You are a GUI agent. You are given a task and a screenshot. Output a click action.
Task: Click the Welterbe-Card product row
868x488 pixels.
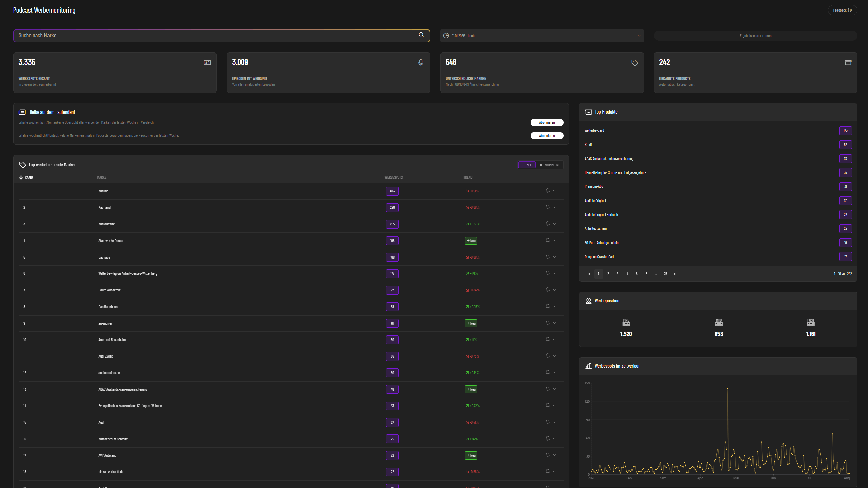tap(718, 130)
